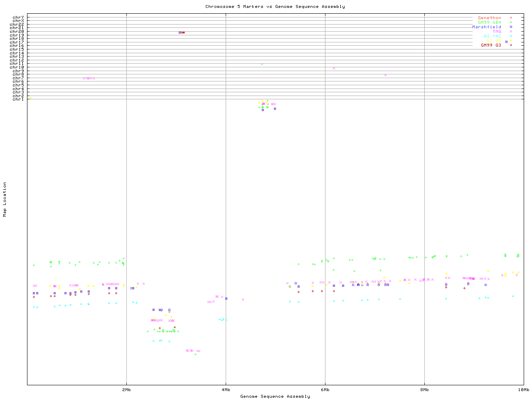Select the Genethon legend label

[489, 18]
